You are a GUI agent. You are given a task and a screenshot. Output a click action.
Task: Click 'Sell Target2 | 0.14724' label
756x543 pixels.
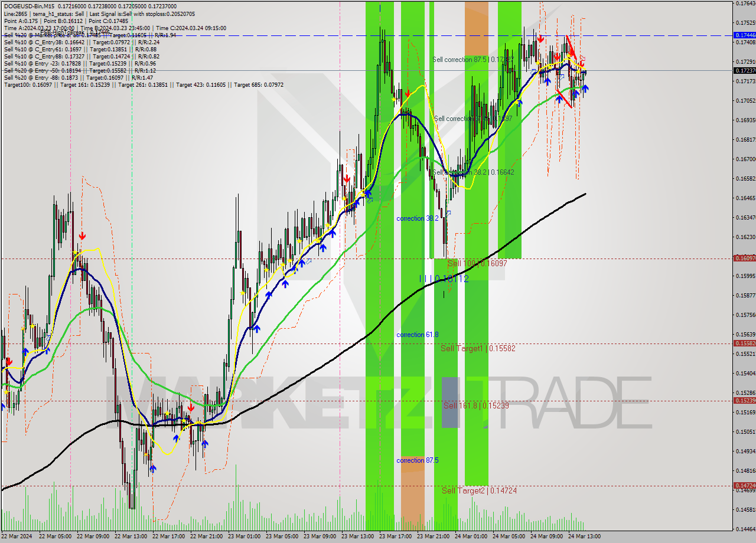[x=479, y=490]
